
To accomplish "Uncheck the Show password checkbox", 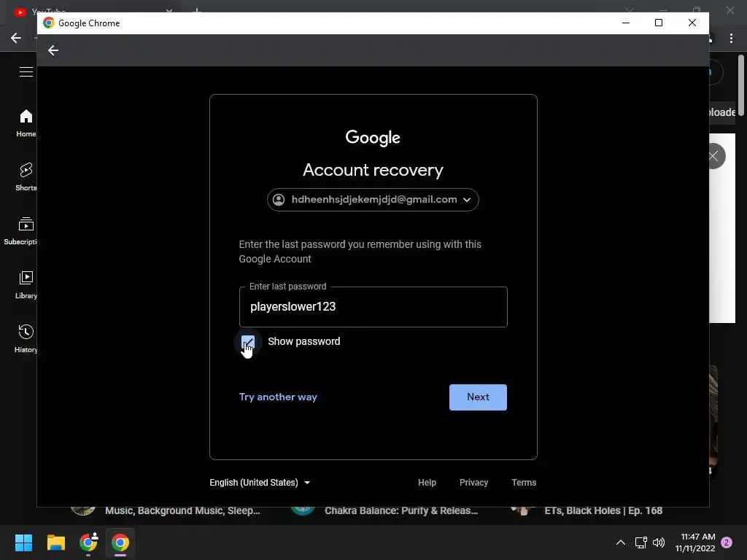I will tap(248, 341).
